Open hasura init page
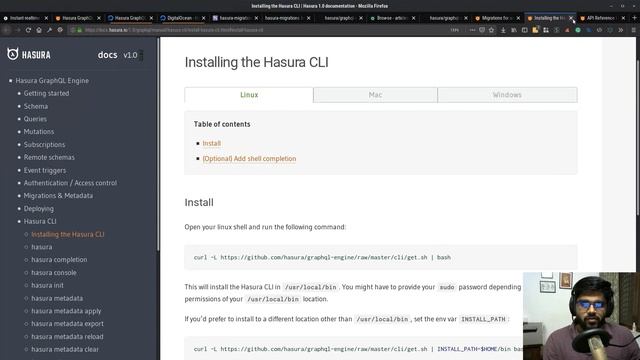Viewport: 640px width, 360px height. coord(47,285)
